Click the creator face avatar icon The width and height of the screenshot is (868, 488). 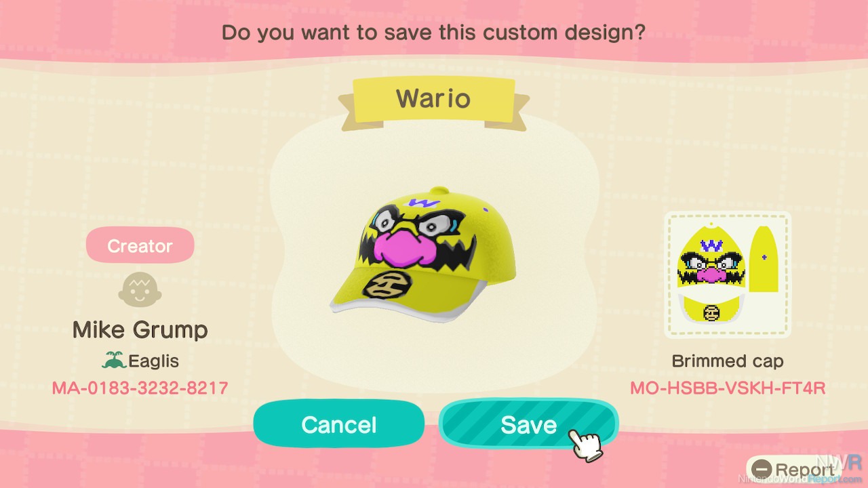click(x=140, y=289)
